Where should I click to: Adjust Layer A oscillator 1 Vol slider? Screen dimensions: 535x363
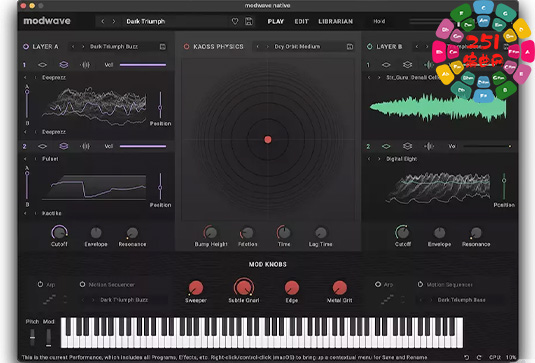pos(143,65)
